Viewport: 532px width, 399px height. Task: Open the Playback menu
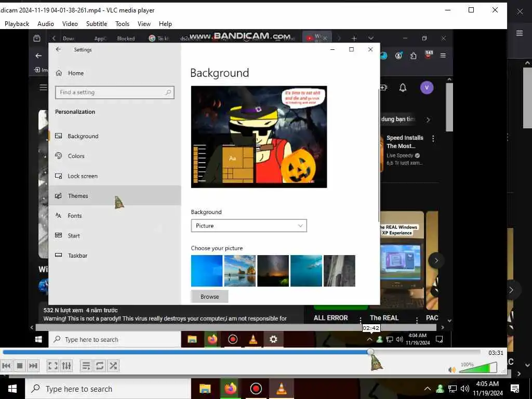(x=17, y=24)
